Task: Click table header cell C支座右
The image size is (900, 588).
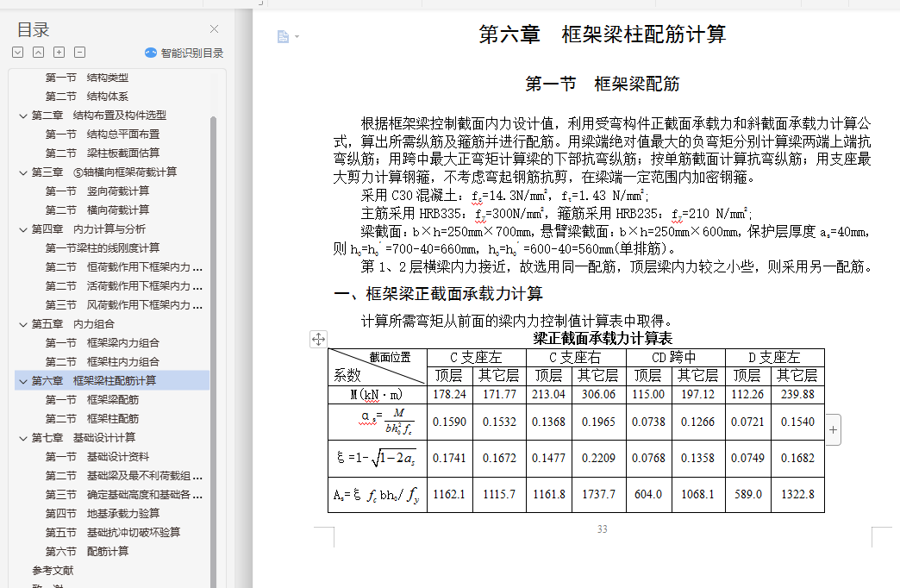Action: point(576,357)
